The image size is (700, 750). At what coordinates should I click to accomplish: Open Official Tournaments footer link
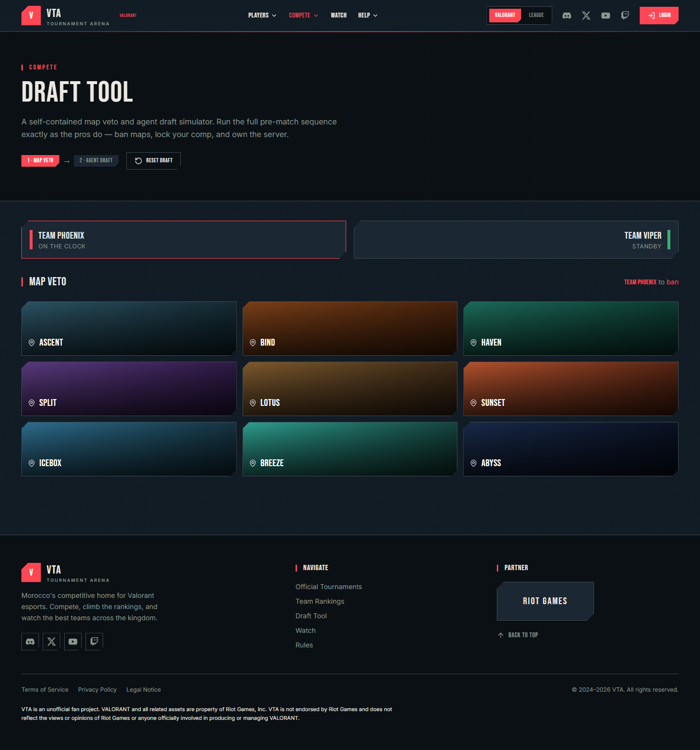click(329, 587)
